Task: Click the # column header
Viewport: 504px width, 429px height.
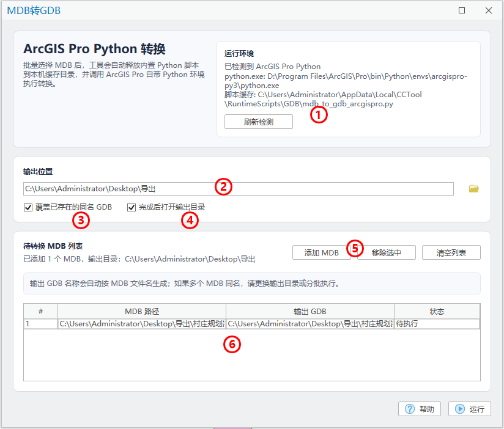Action: pyautogui.click(x=40, y=312)
